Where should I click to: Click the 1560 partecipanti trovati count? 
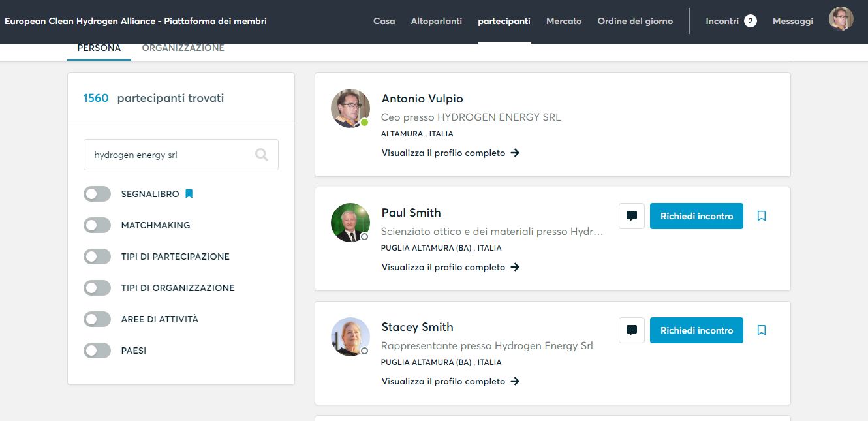coord(153,98)
